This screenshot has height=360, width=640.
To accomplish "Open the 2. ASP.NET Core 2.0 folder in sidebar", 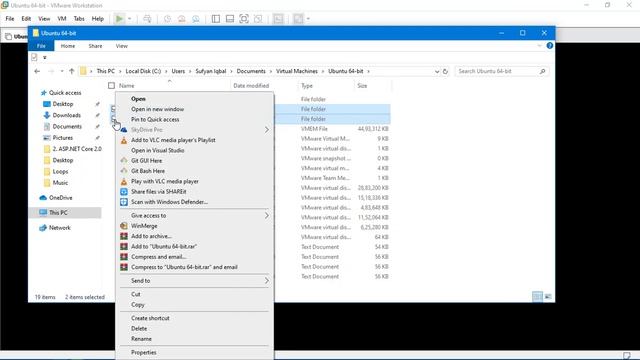I will click(77, 149).
